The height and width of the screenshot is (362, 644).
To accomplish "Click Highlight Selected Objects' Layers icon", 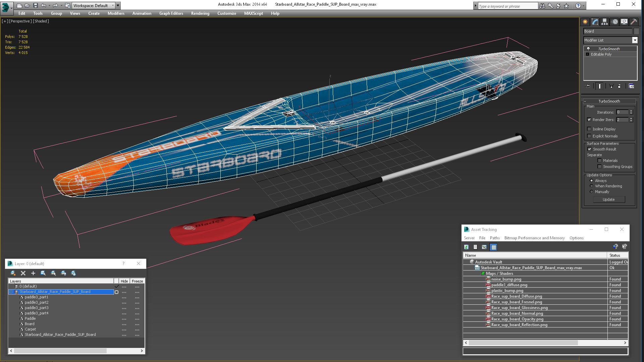I will (53, 273).
